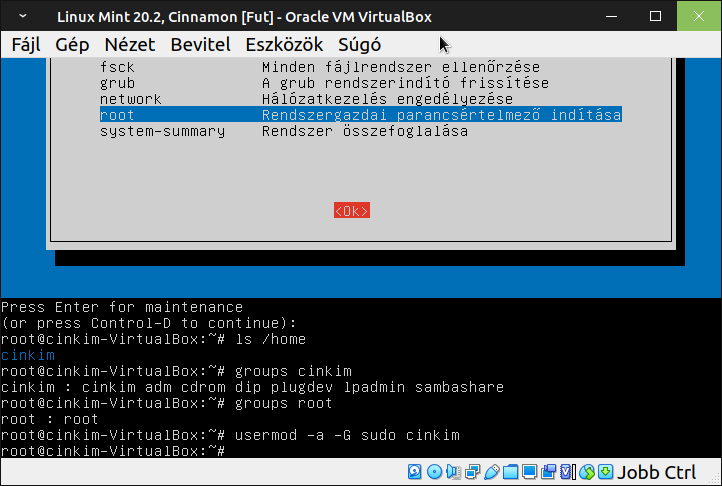Open the Gép menu
Screen dimensions: 722x486
[x=72, y=45]
